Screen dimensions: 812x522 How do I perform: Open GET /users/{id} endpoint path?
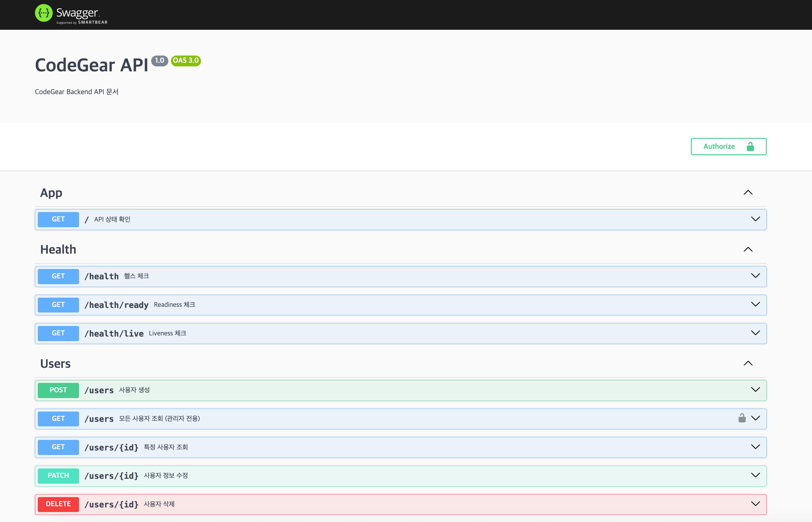point(111,447)
